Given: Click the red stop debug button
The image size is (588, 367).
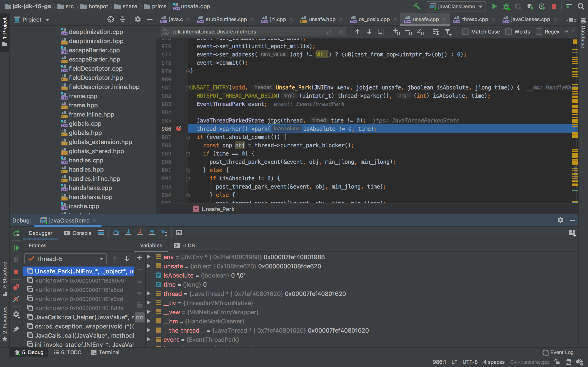Looking at the screenshot, I should coord(16,272).
